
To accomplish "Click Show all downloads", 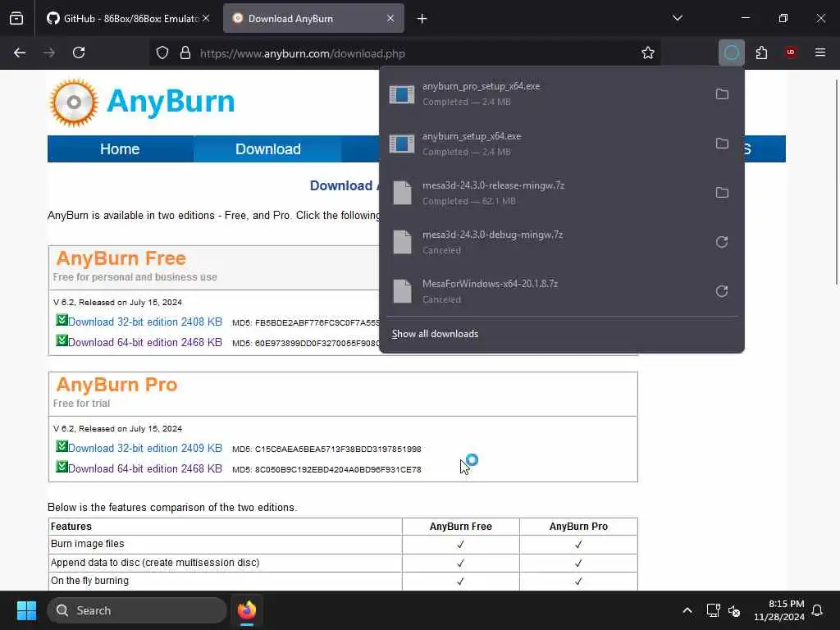I will tap(435, 334).
